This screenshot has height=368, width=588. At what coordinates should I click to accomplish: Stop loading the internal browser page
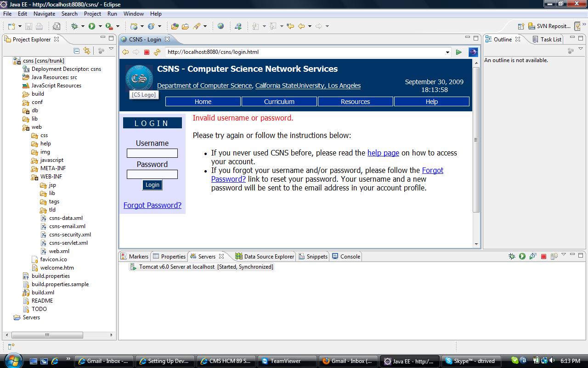(x=147, y=52)
